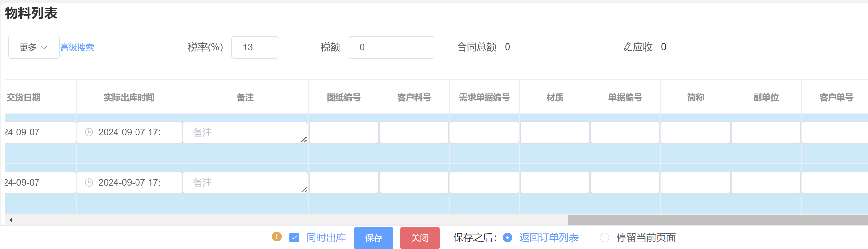Toggle the 同时出库 checkbox

(x=294, y=238)
